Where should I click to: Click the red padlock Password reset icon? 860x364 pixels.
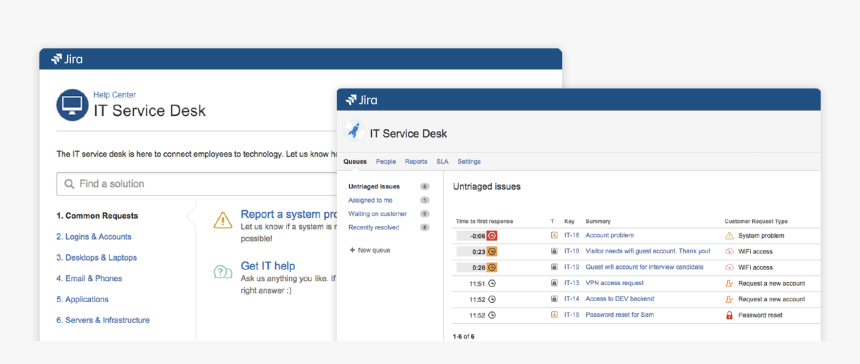point(729,315)
